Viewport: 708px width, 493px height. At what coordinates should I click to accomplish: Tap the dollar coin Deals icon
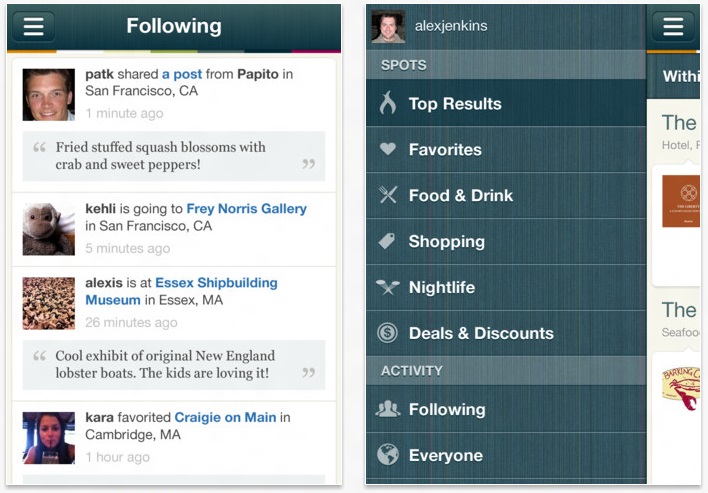(388, 333)
